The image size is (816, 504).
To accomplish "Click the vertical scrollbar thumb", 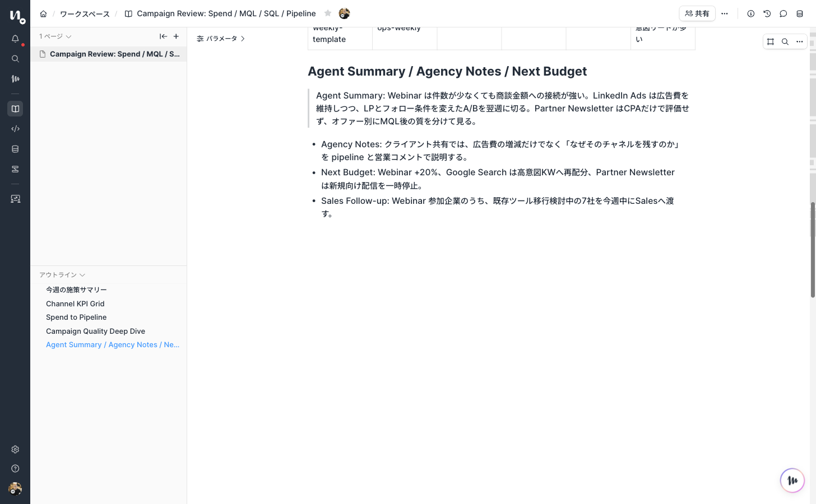I will click(x=813, y=250).
